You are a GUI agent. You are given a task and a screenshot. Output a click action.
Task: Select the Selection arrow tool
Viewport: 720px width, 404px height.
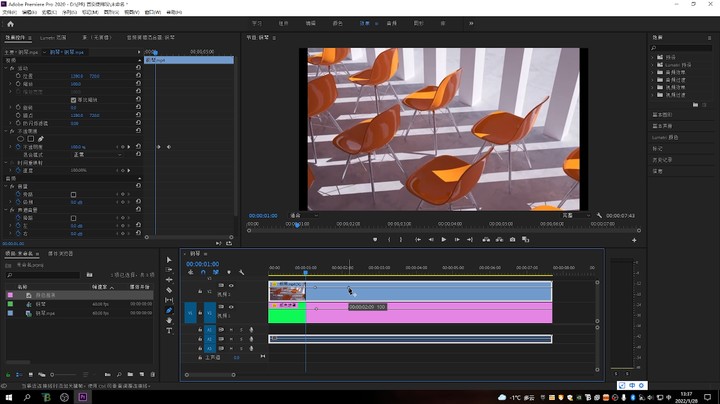pyautogui.click(x=169, y=260)
